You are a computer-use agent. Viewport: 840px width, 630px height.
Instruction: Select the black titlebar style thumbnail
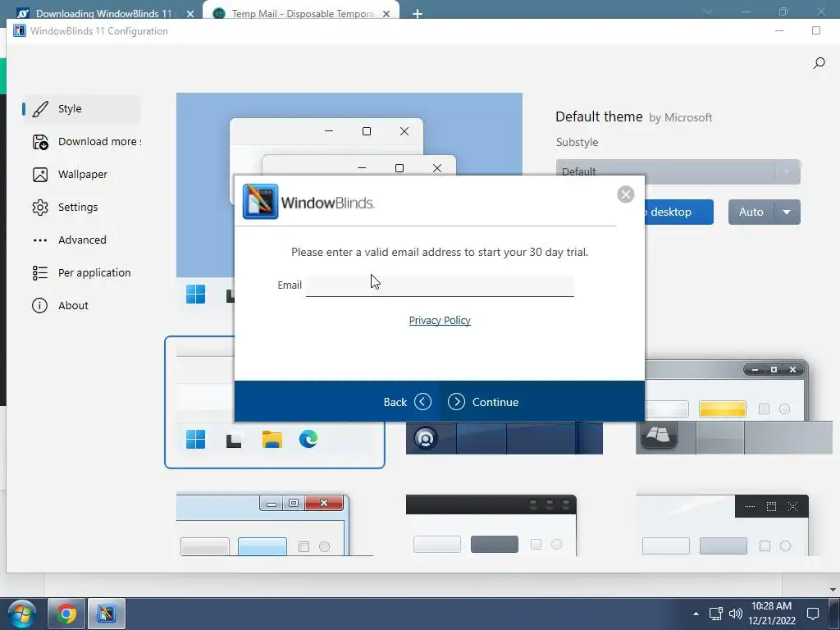tap(491, 525)
